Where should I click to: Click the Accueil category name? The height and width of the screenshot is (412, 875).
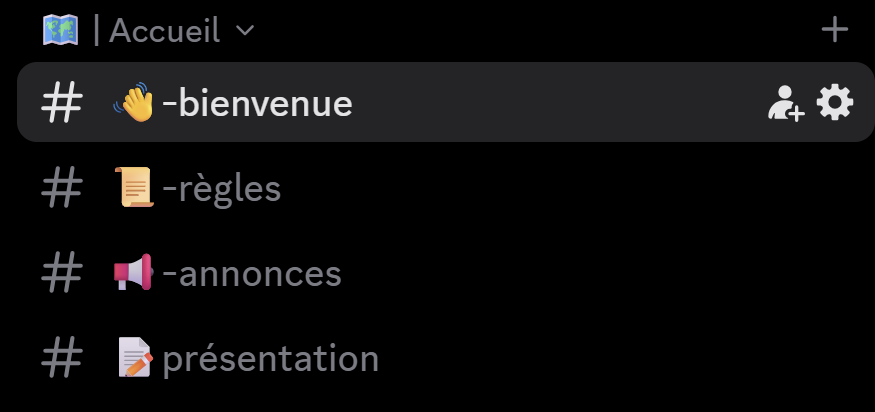pyautogui.click(x=164, y=30)
